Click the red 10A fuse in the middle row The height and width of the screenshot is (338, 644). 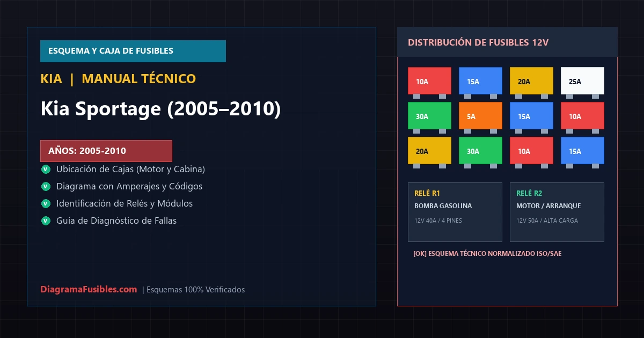[x=582, y=116]
